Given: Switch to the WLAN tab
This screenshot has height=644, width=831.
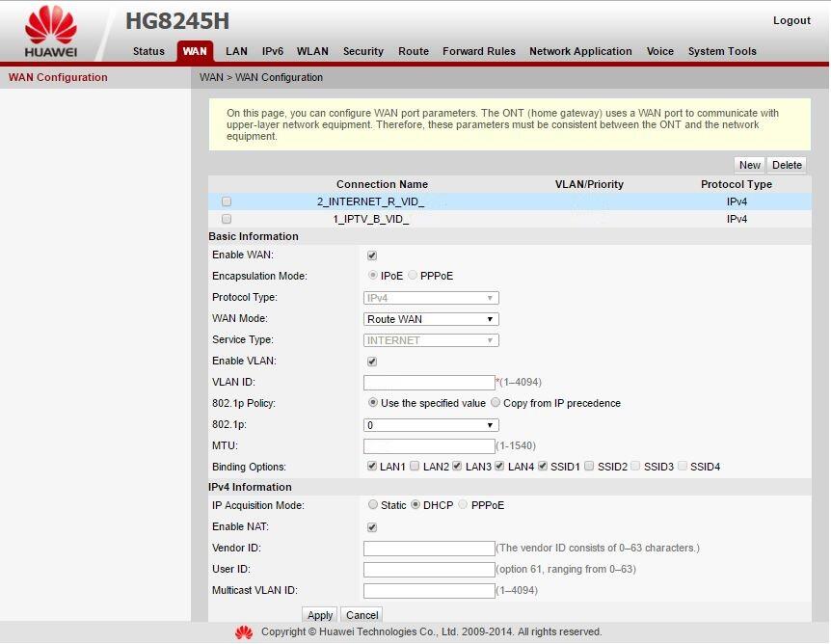Looking at the screenshot, I should 312,51.
